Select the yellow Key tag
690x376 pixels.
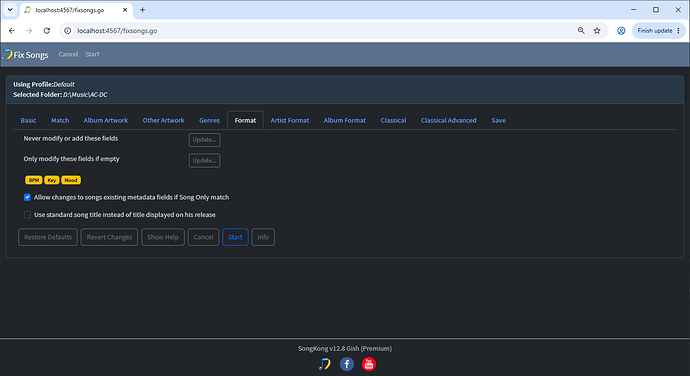click(52, 180)
